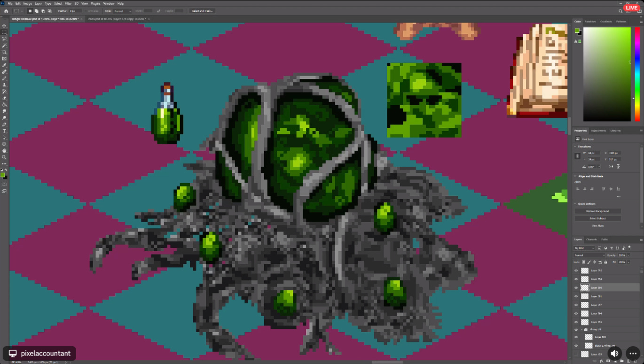The image size is (644, 364).
Task: Click the Remove Background button
Action: [x=597, y=211]
